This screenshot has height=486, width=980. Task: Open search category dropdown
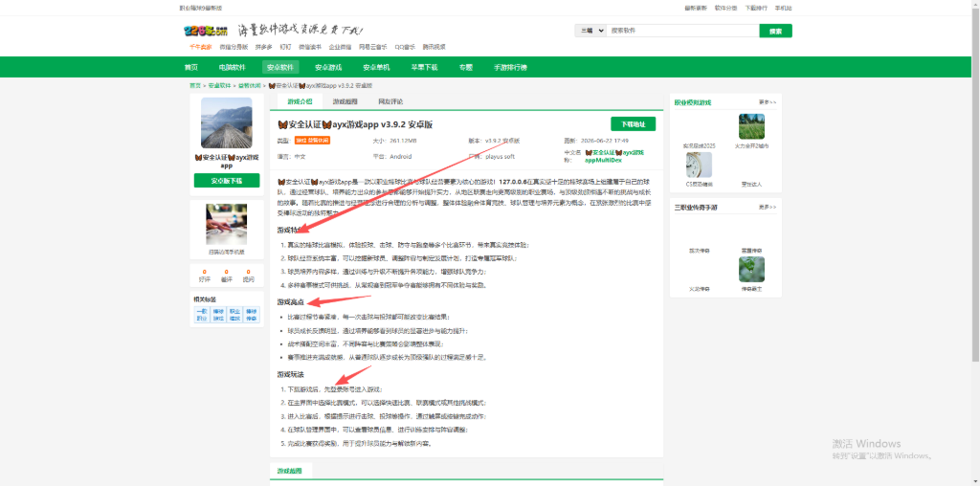[x=590, y=31]
